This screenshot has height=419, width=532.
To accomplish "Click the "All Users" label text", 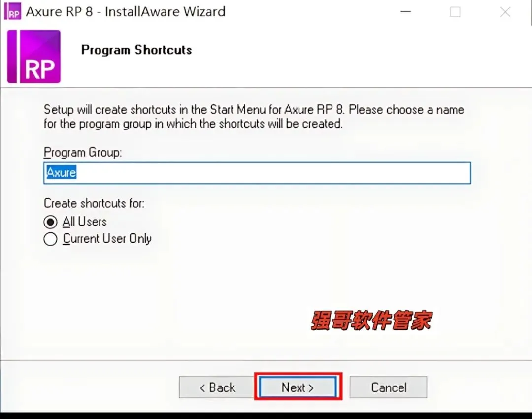I will 85,222.
